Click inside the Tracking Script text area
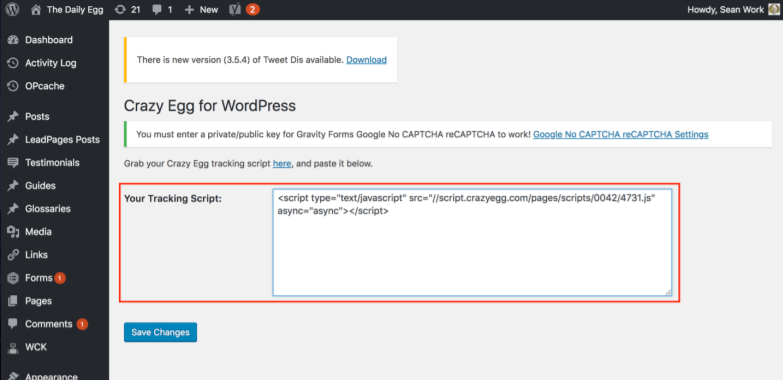Viewport: 783px width, 380px height. coord(472,242)
